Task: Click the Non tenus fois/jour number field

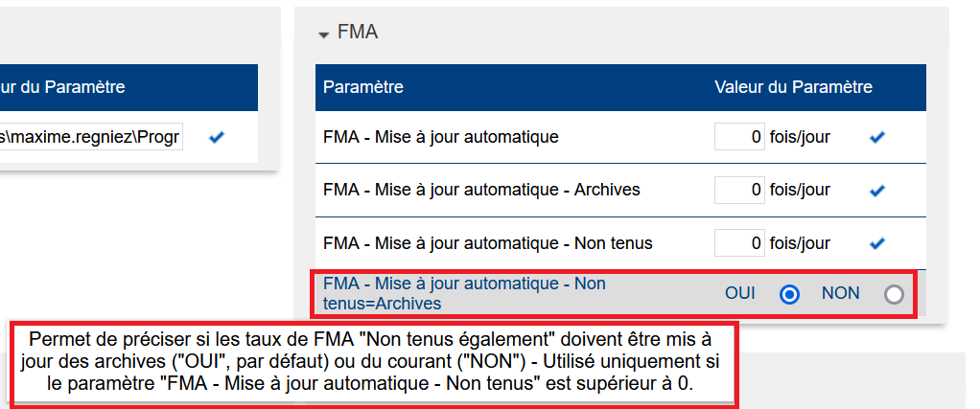Action: [739, 243]
